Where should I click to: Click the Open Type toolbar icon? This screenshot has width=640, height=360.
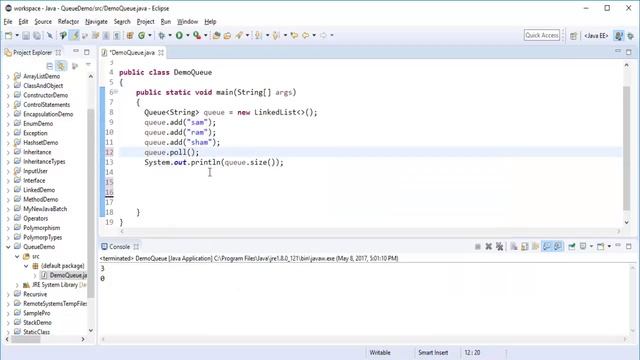click(x=216, y=36)
